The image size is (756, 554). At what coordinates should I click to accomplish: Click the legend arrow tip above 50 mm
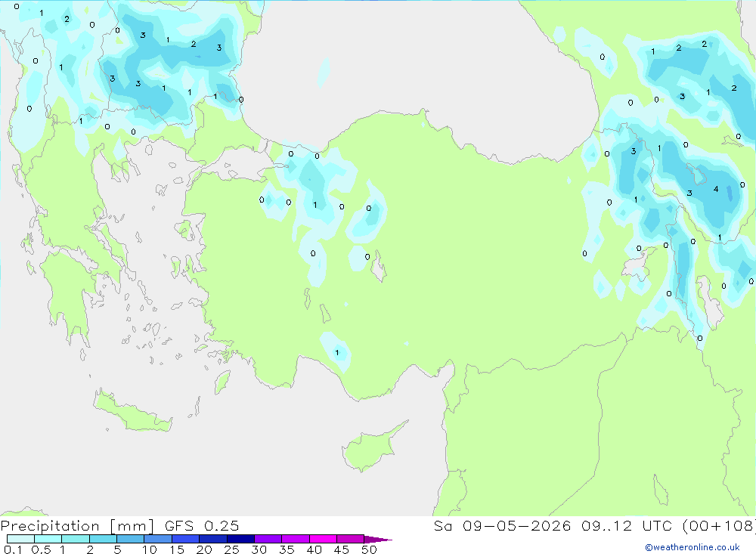click(378, 539)
